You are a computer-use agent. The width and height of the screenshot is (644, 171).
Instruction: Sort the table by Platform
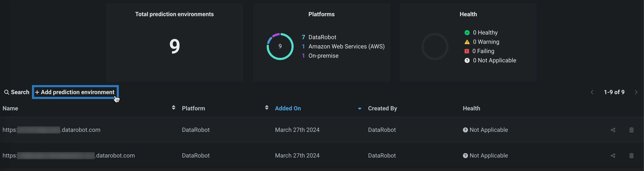[x=266, y=108]
